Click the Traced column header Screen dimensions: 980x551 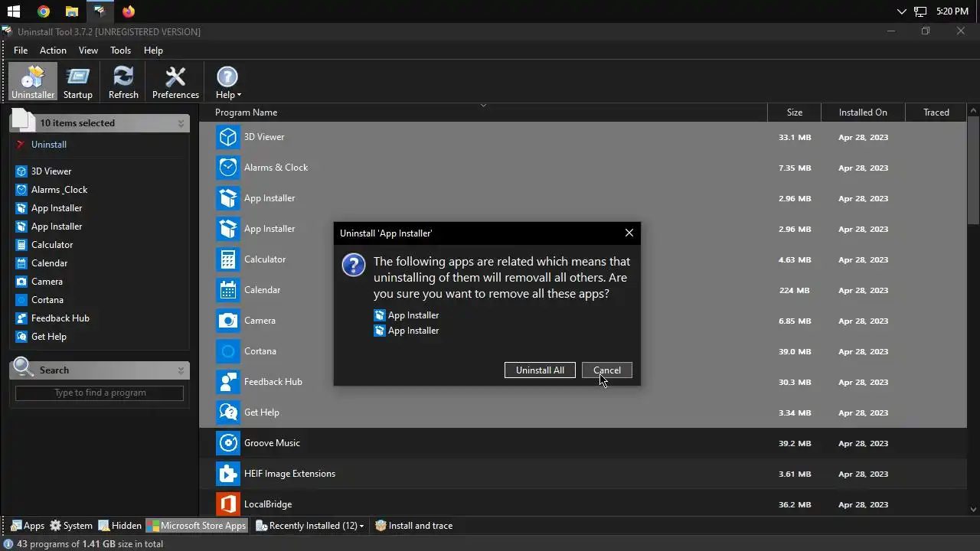coord(936,112)
